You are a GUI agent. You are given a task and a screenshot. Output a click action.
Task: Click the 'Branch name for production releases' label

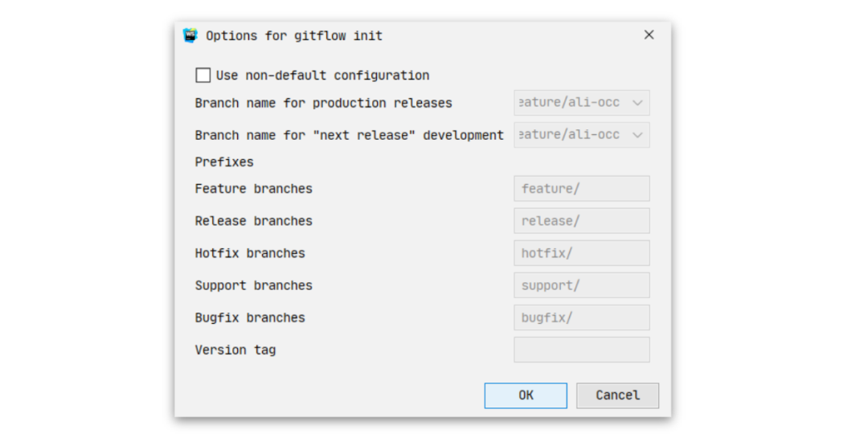coord(323,103)
